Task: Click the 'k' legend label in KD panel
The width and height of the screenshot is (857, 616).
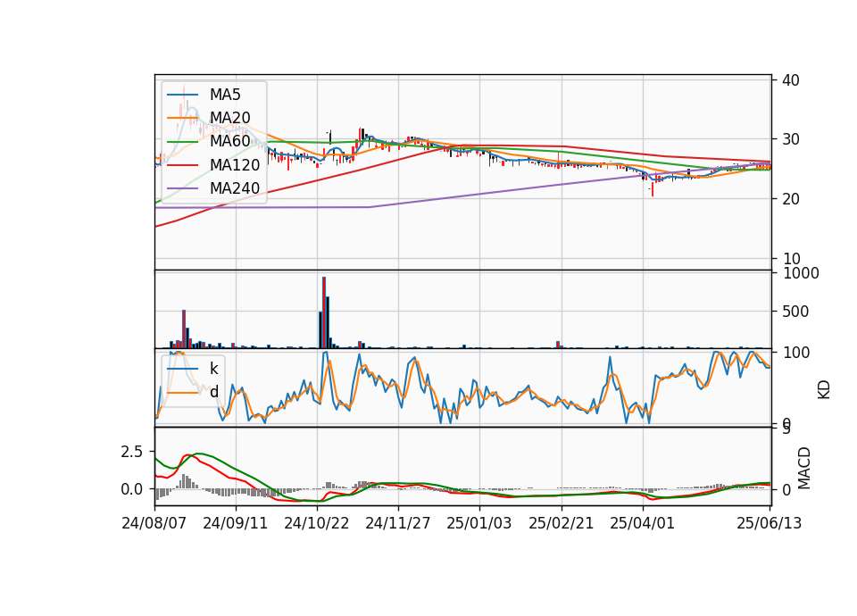Action: tap(213, 369)
